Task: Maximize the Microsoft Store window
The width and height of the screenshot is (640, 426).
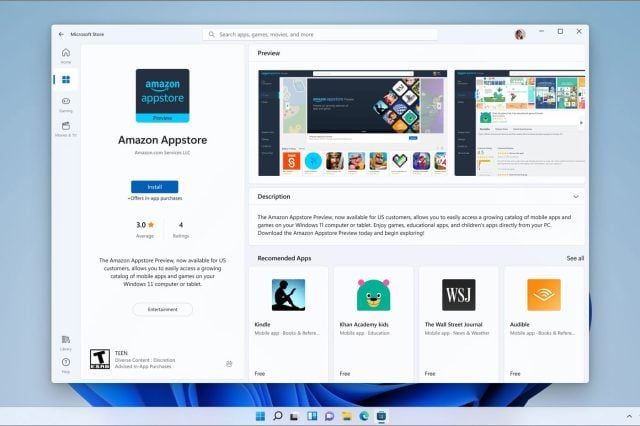Action: coord(560,31)
